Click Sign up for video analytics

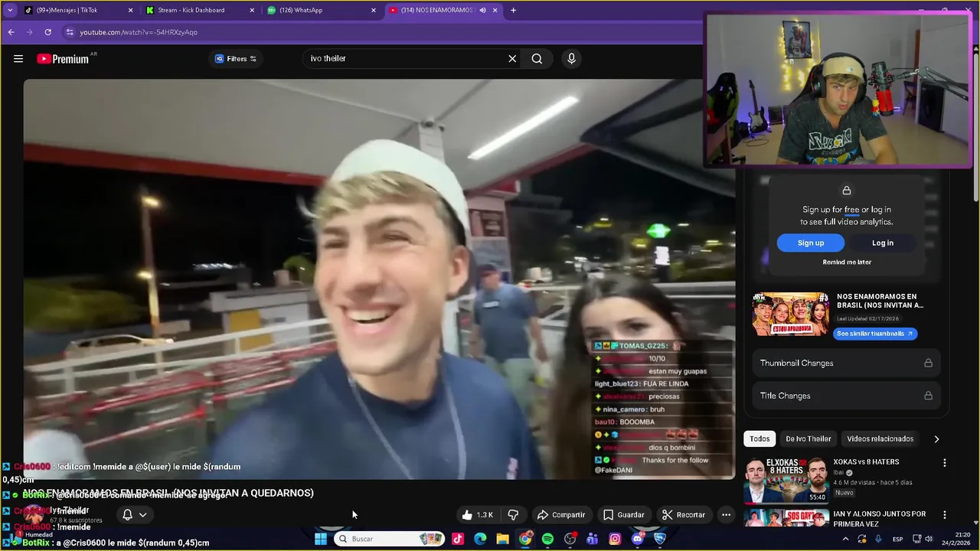point(811,243)
